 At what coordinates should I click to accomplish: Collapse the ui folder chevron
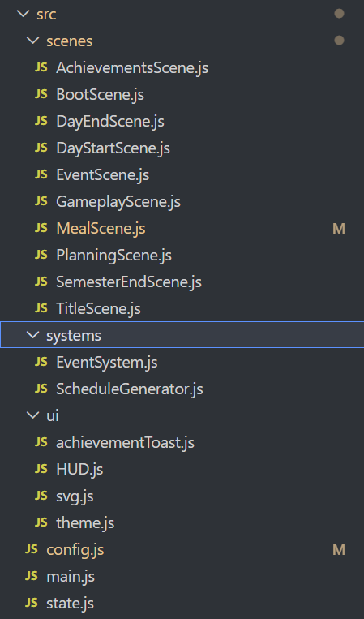pyautogui.click(x=32, y=415)
